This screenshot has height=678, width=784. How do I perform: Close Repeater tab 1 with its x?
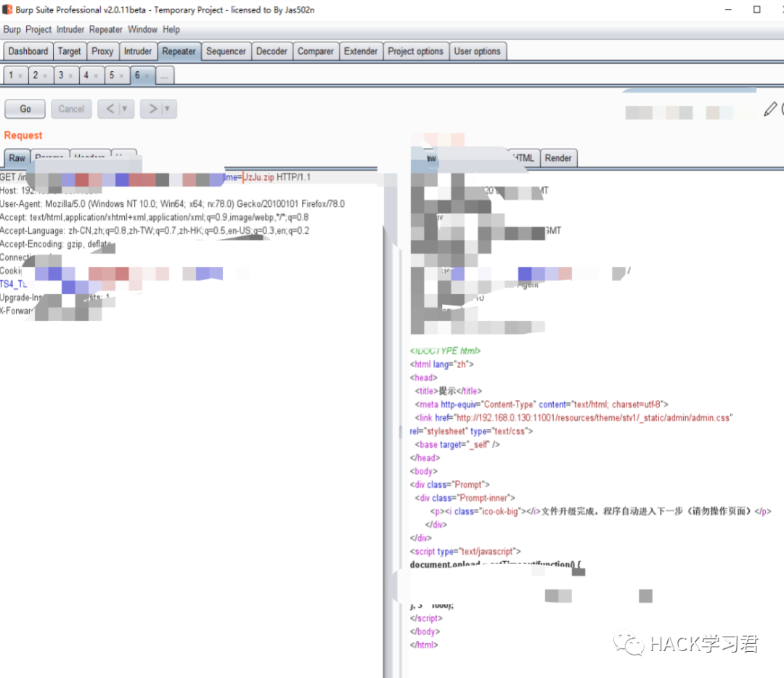click(x=20, y=76)
